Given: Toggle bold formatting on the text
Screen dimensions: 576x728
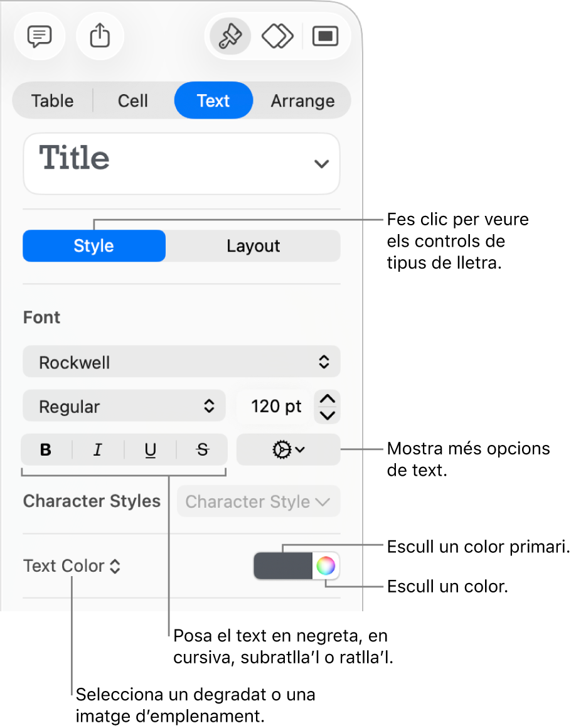Looking at the screenshot, I should [x=45, y=450].
